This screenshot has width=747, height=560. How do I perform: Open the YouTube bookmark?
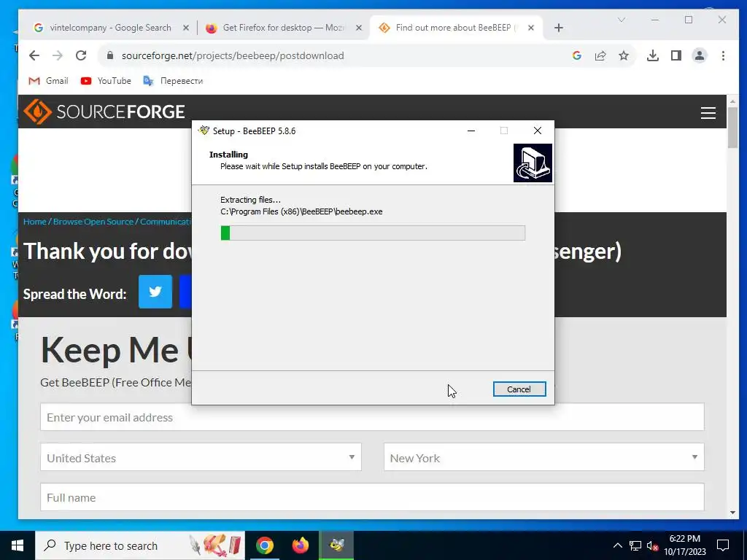tap(106, 81)
